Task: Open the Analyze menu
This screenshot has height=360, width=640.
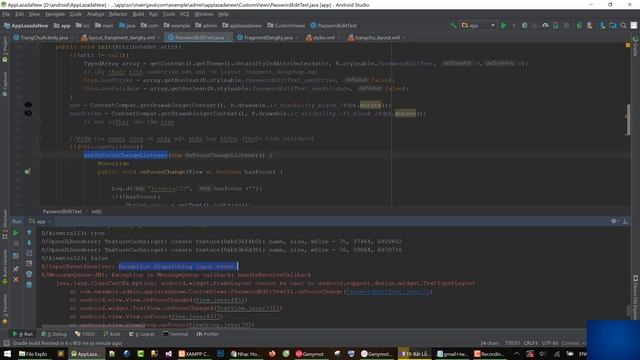Action: pos(96,14)
